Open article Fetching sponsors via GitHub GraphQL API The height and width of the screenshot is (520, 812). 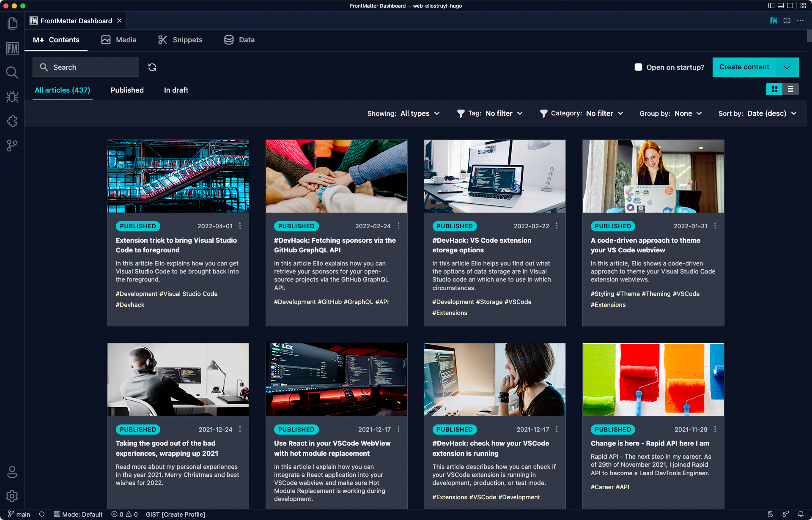click(x=335, y=245)
